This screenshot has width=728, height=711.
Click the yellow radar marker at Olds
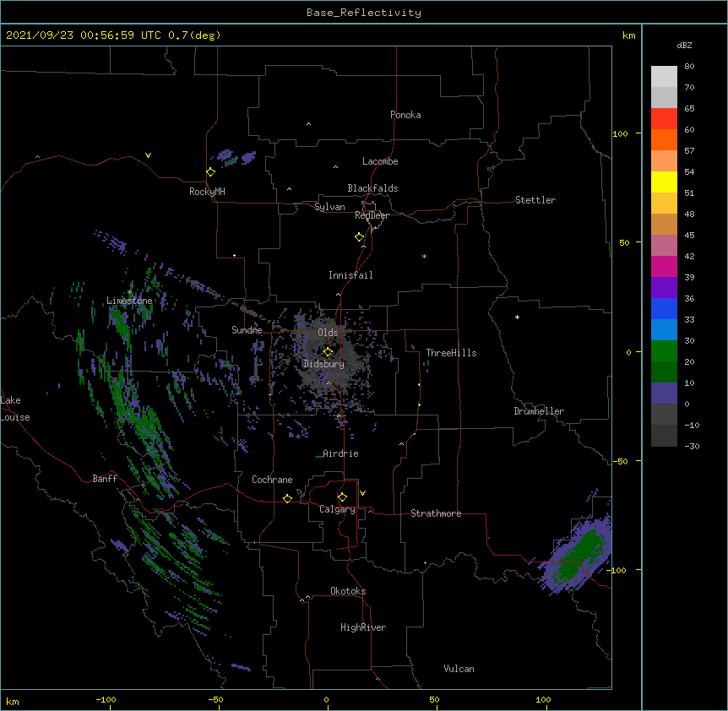click(328, 352)
